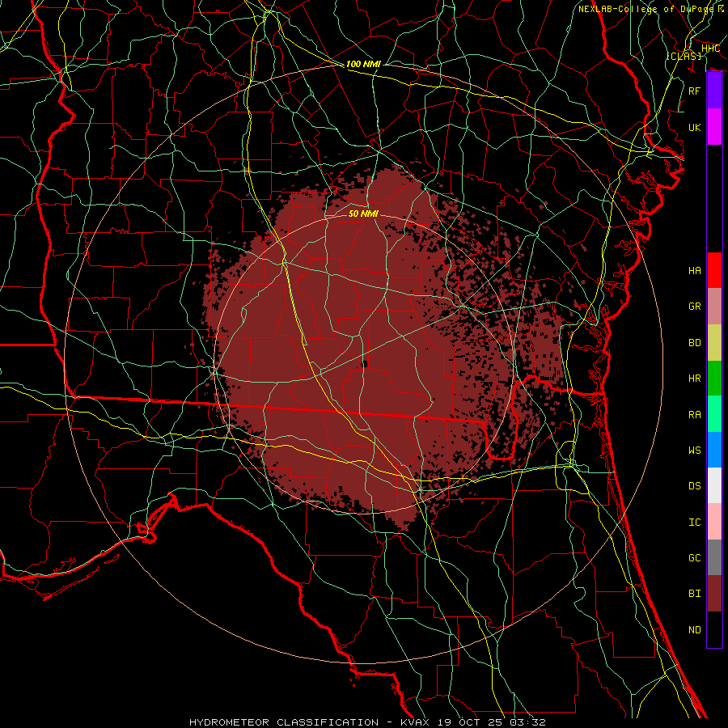Image resolution: width=728 pixels, height=728 pixels.
Task: Click the "HR" legend label
Action: point(694,379)
